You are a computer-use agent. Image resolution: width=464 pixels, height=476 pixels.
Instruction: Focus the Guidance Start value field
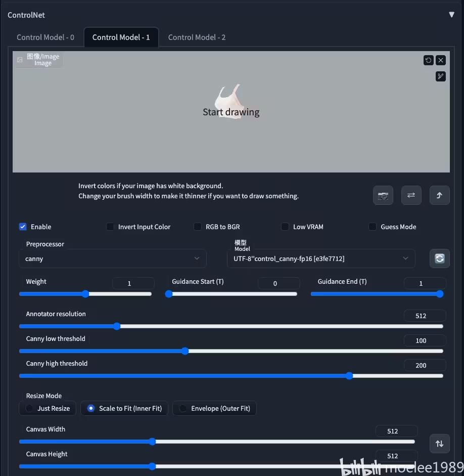pyautogui.click(x=279, y=283)
